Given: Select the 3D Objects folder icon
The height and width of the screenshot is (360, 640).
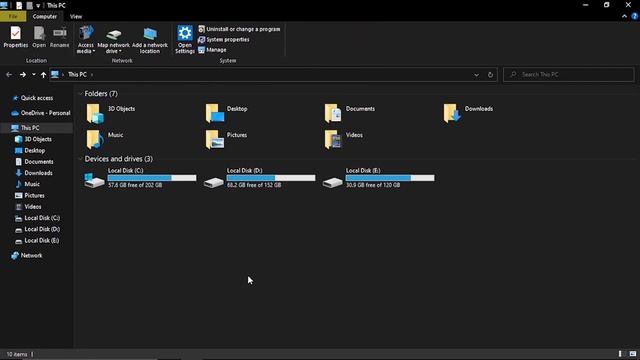Looking at the screenshot, I should pos(95,113).
